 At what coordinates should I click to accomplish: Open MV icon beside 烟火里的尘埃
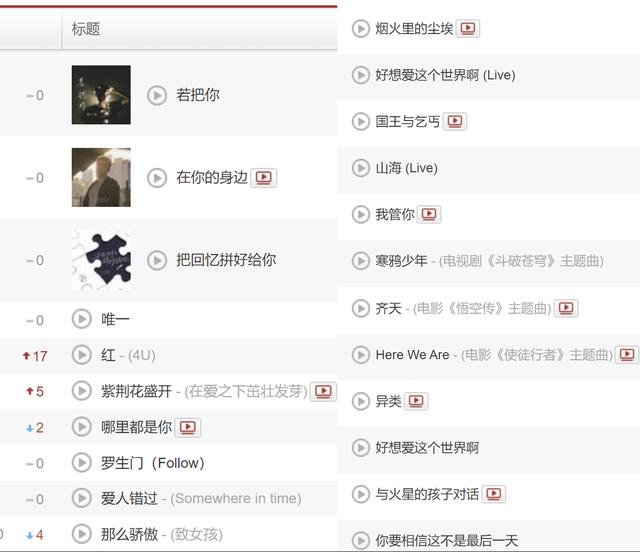click(468, 28)
